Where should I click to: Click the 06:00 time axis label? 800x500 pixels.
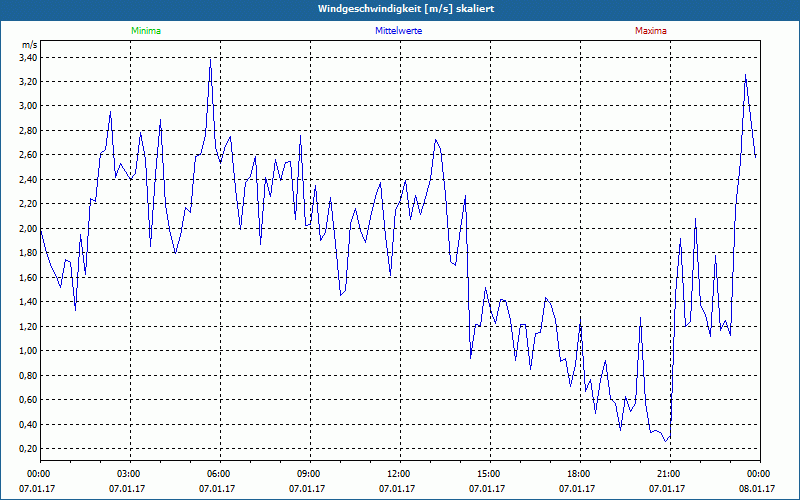click(220, 474)
